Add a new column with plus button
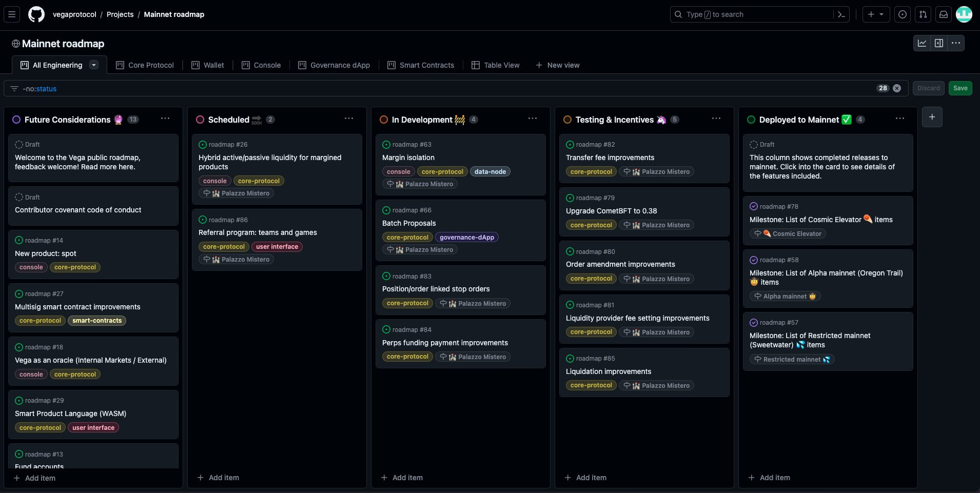980x493 pixels. 932,117
